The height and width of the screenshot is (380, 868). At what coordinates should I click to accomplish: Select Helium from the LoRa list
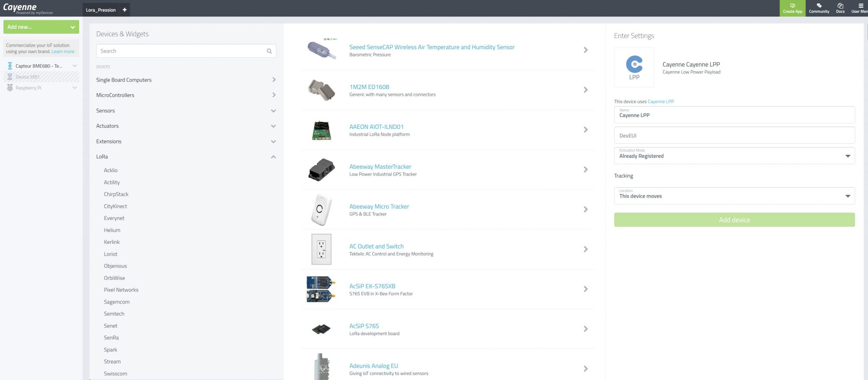112,230
